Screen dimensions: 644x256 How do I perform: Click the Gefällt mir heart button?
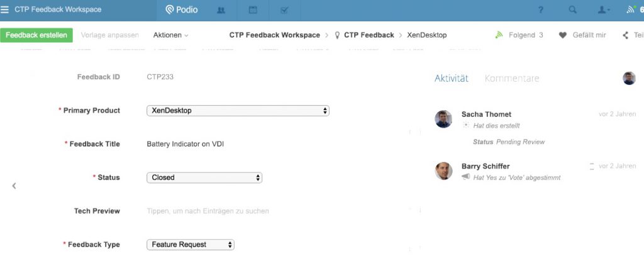(582, 35)
